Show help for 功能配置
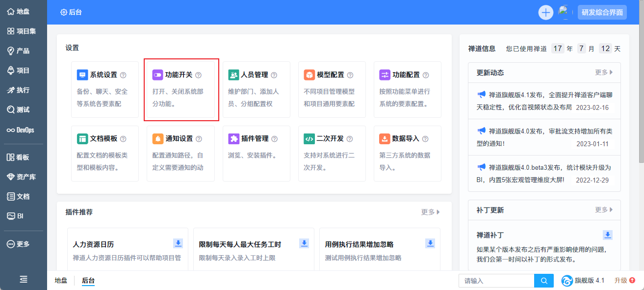The image size is (644, 290). pos(426,75)
